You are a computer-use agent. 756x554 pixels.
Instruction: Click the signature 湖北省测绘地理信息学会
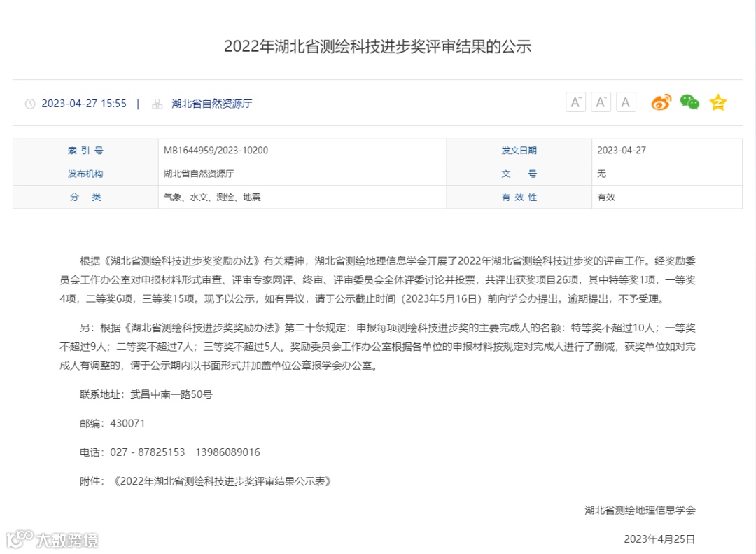point(640,510)
